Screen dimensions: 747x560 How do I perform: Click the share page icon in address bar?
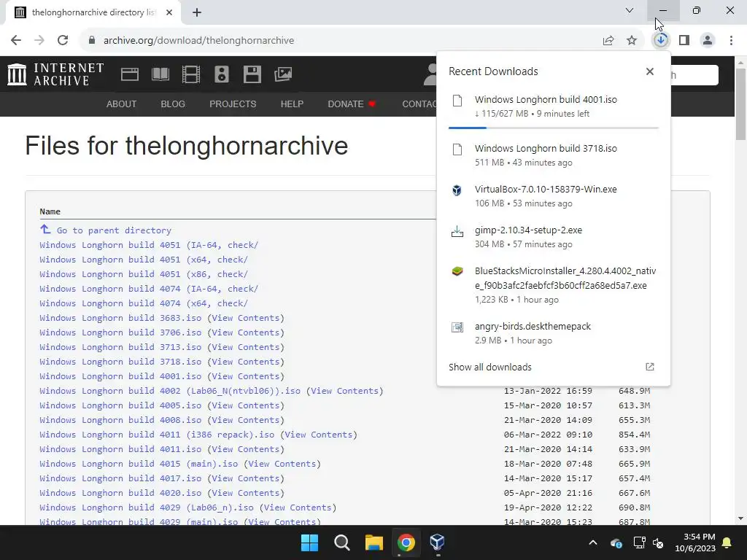[608, 41]
